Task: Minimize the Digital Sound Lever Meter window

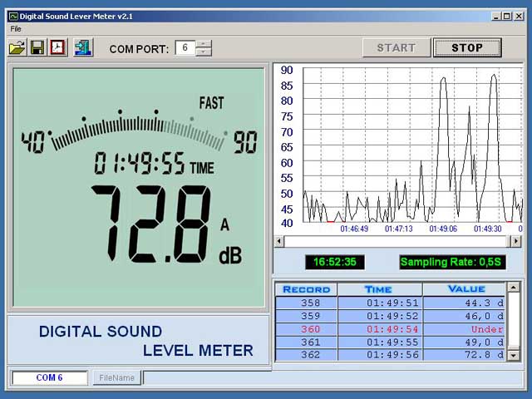Action: (496, 17)
